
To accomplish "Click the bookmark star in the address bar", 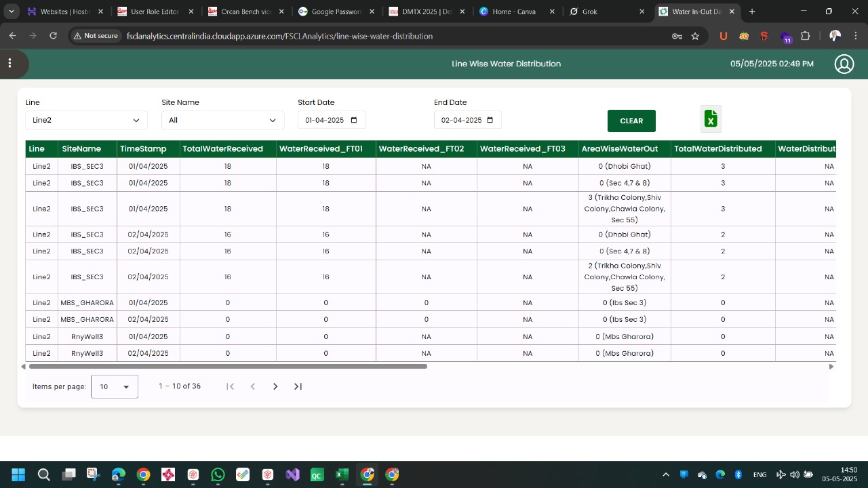I will [695, 36].
